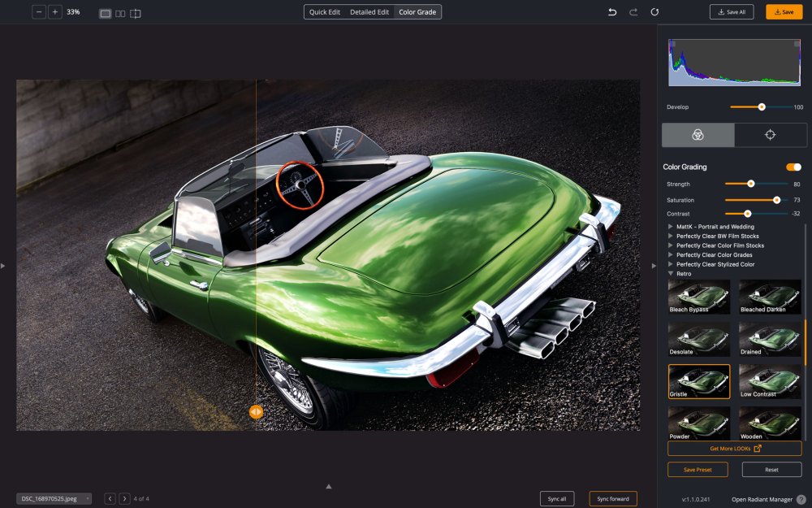Open Radiant Manager link

762,499
